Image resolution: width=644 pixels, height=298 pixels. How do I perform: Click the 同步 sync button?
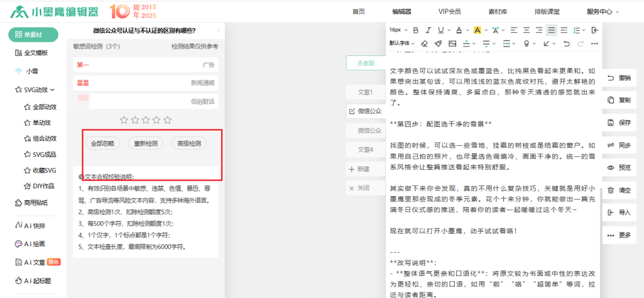tap(619, 145)
